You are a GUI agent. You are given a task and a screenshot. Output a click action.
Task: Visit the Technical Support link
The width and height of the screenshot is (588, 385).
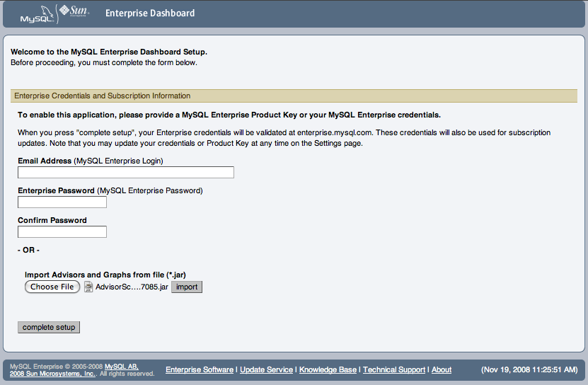[x=394, y=370]
